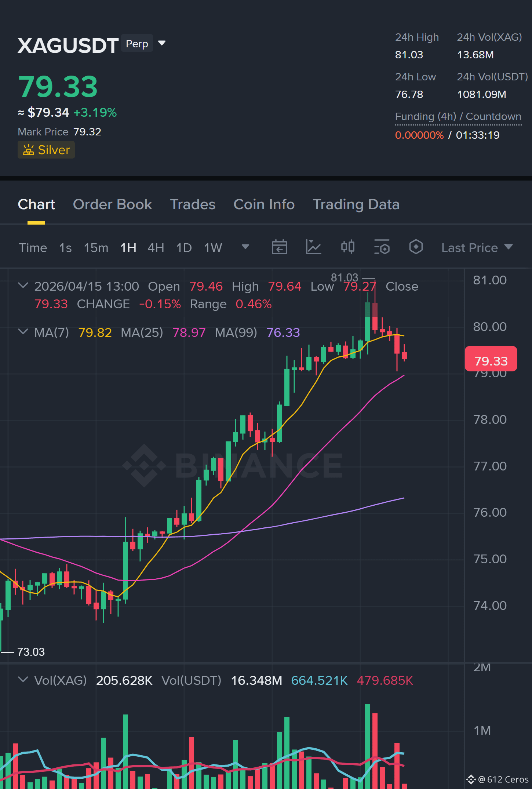Click the Perp contract type badge
Screen dimensions: 532x789
tap(137, 44)
